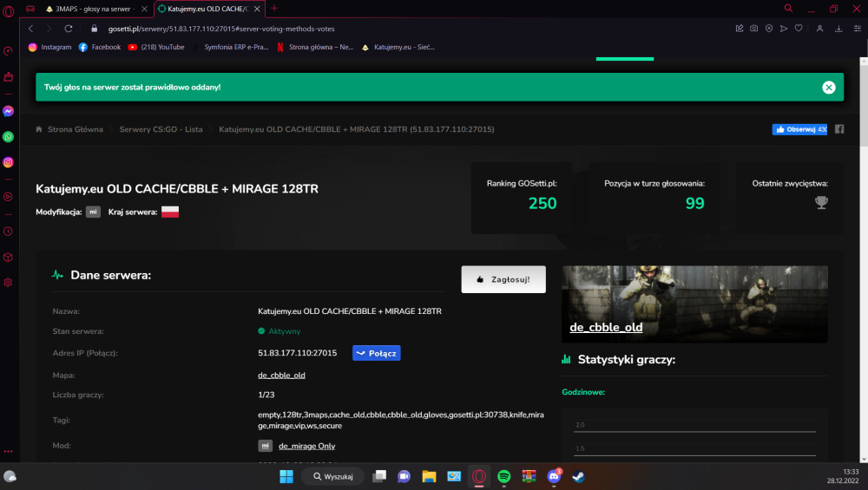Go to Serwery CS:GO - Lista breadcrumb
The width and height of the screenshot is (868, 490).
161,129
